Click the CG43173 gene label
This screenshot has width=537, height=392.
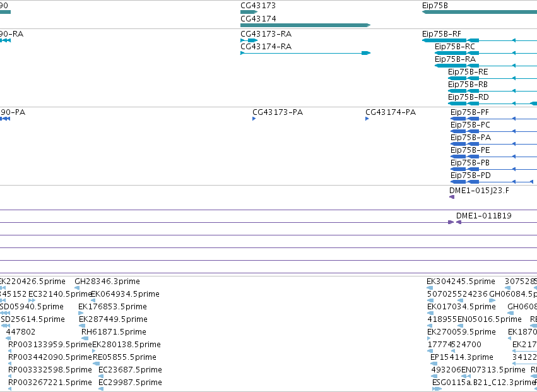coord(258,6)
